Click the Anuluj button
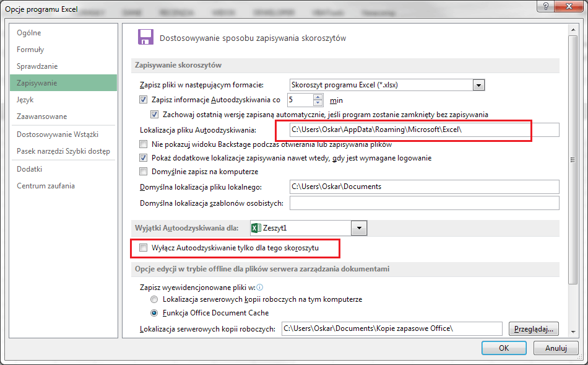This screenshot has height=365, width=588. tap(556, 348)
